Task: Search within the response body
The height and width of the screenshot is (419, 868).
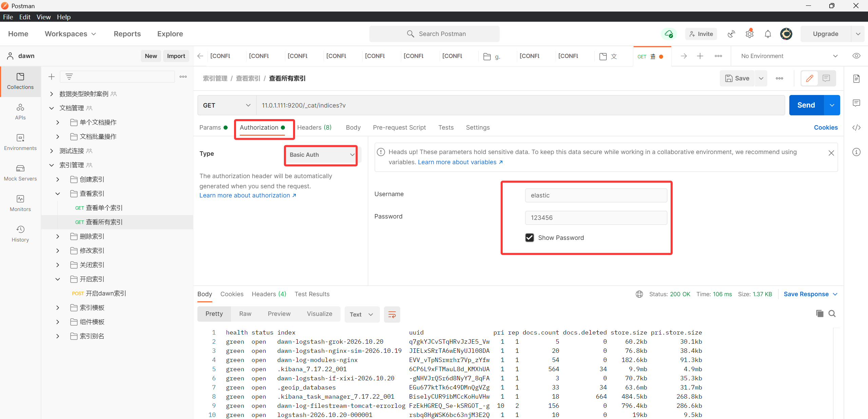Action: [x=832, y=313]
